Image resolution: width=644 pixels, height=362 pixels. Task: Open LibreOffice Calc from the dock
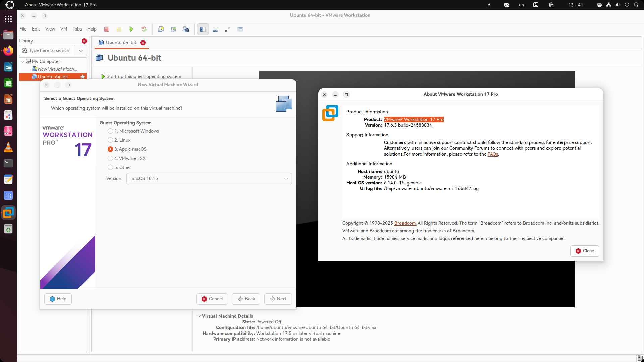pos(8,83)
